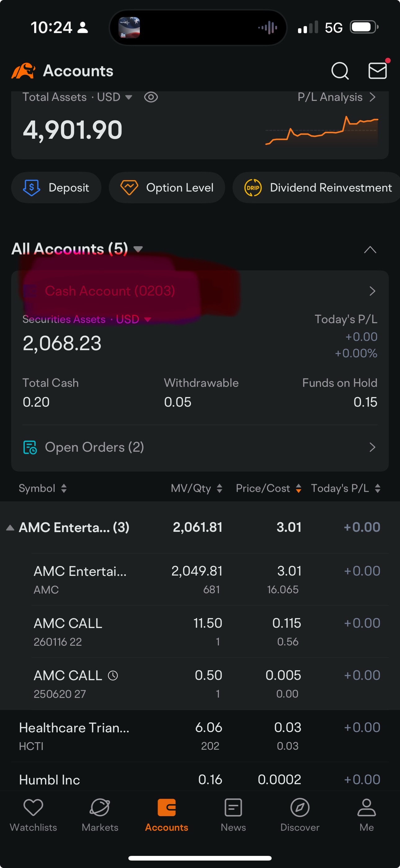Sort holdings by Symbol column
Viewport: 400px width, 868px height.
pyautogui.click(x=43, y=488)
